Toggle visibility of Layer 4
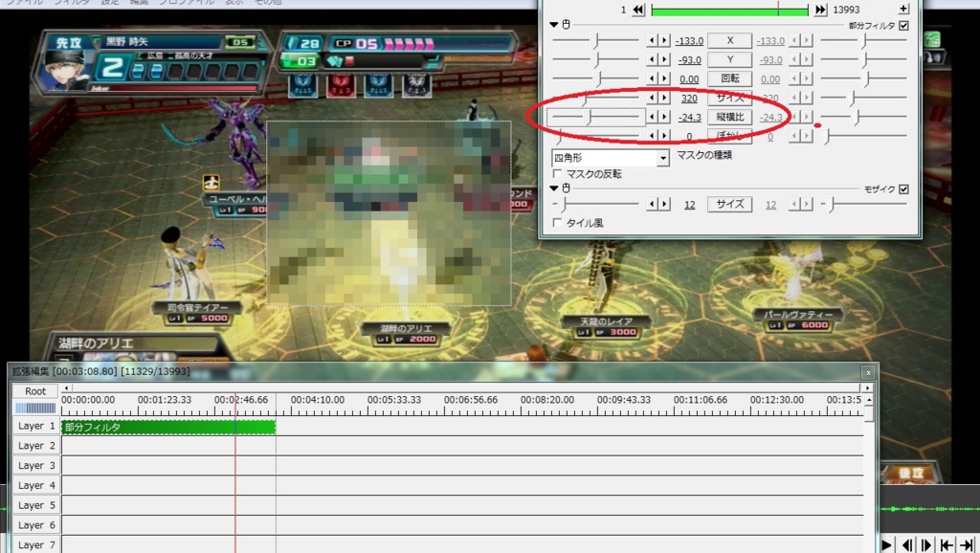Viewport: 980px width, 553px height. point(35,485)
